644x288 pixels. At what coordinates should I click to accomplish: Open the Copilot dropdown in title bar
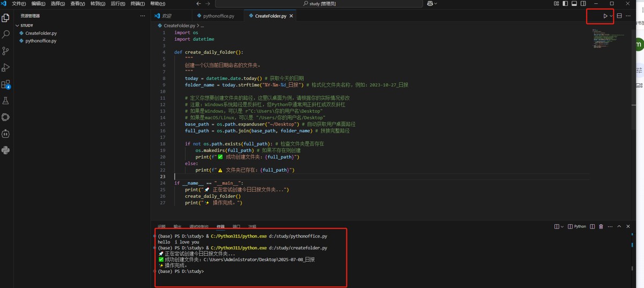[x=435, y=4]
